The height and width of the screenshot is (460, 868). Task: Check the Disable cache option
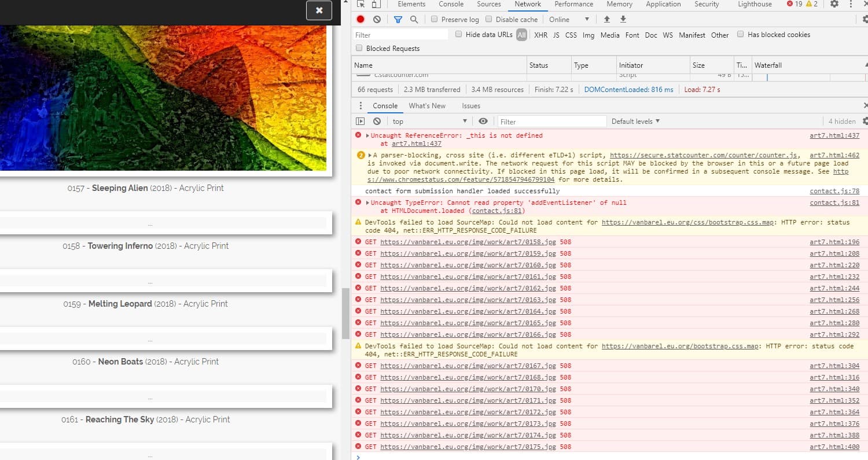(x=488, y=20)
